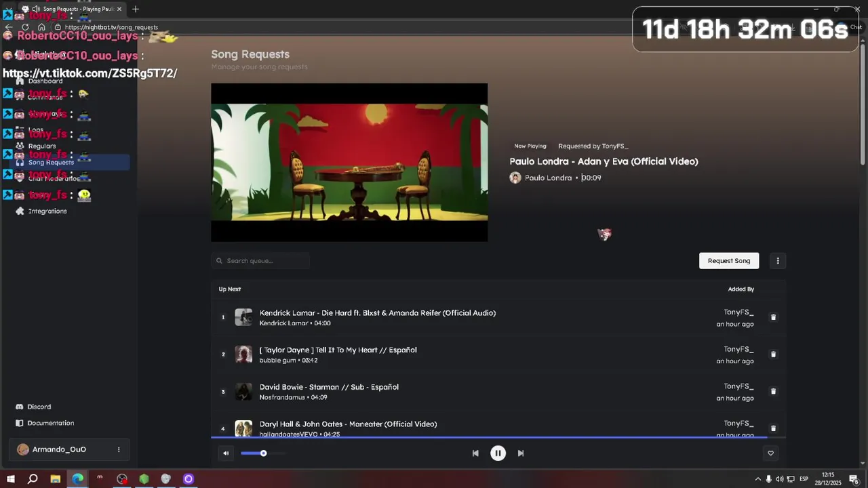Play the Paulo Londra video thumbnail
Image resolution: width=868 pixels, height=488 pixels.
349,163
